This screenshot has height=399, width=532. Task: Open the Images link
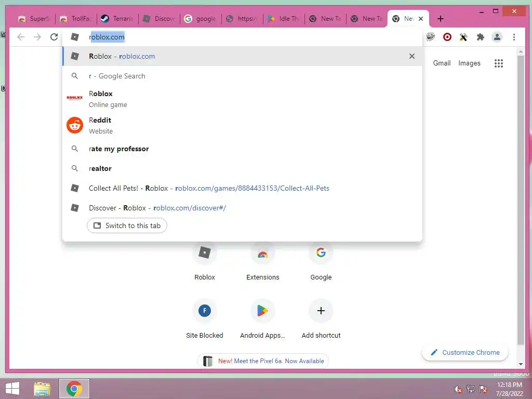469,63
